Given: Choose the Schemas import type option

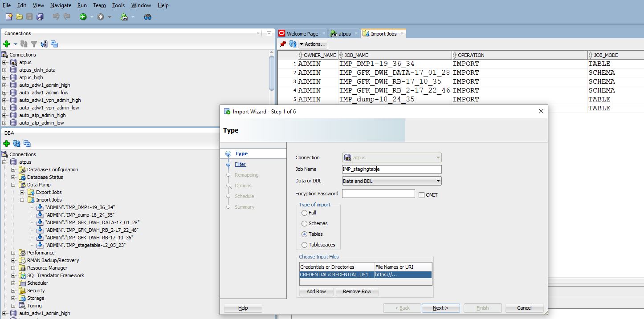Looking at the screenshot, I should pos(305,223).
